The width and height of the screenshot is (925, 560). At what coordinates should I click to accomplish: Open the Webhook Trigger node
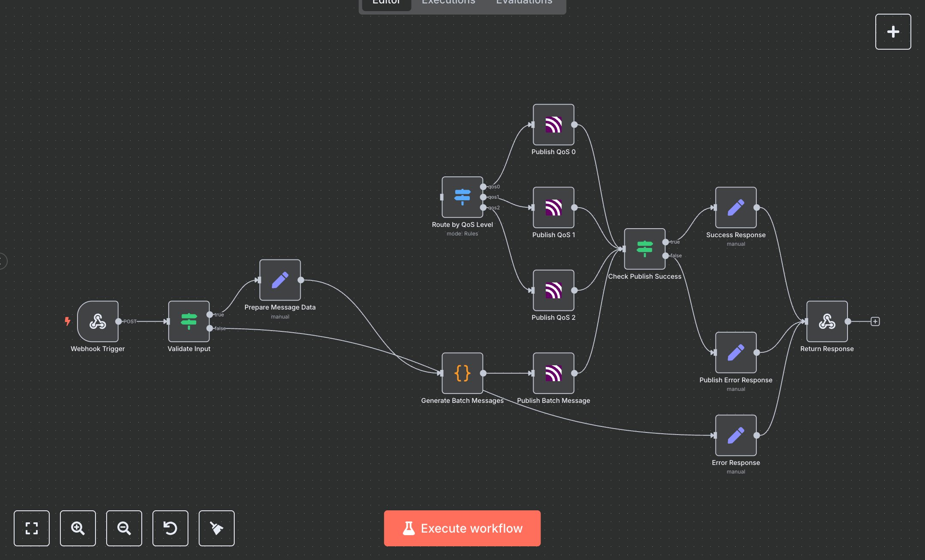(98, 322)
